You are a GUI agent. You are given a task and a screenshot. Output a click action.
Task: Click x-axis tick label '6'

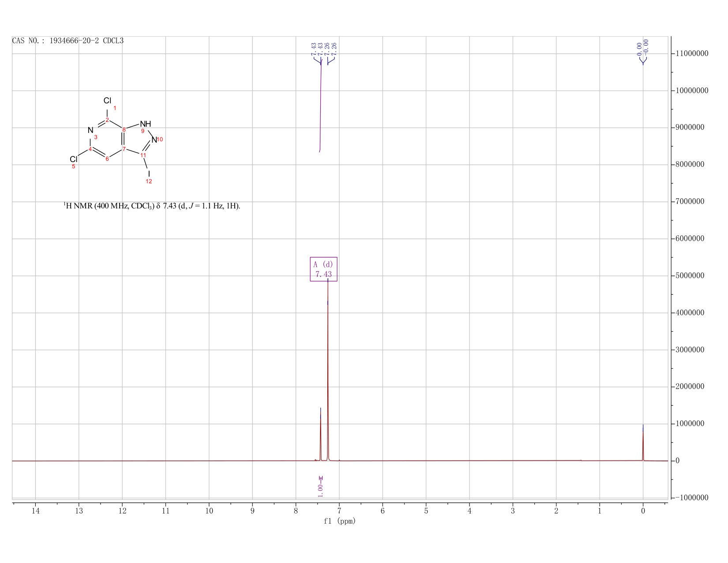pos(383,511)
